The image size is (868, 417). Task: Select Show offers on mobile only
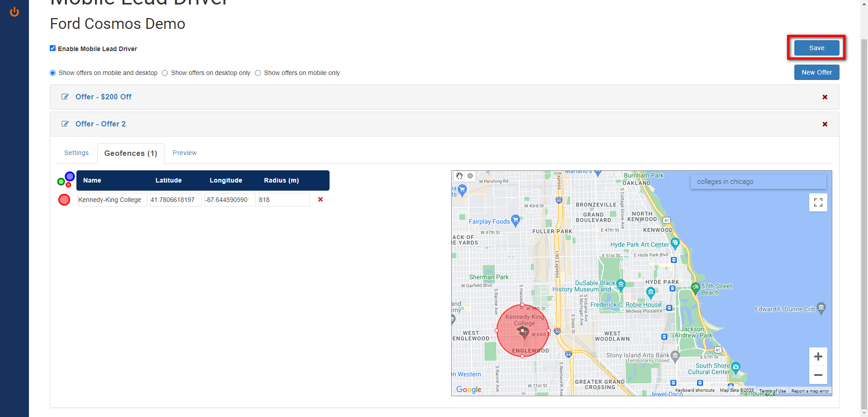click(x=258, y=73)
